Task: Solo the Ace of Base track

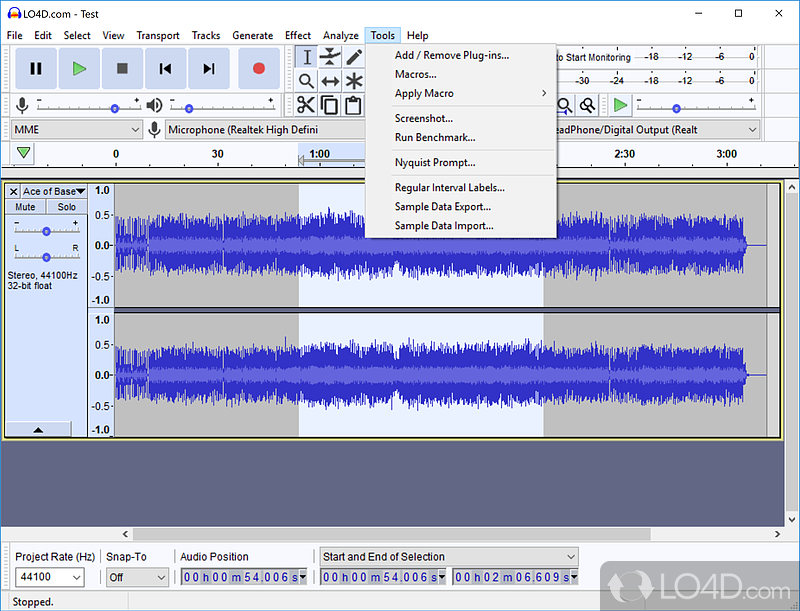Action: (66, 207)
